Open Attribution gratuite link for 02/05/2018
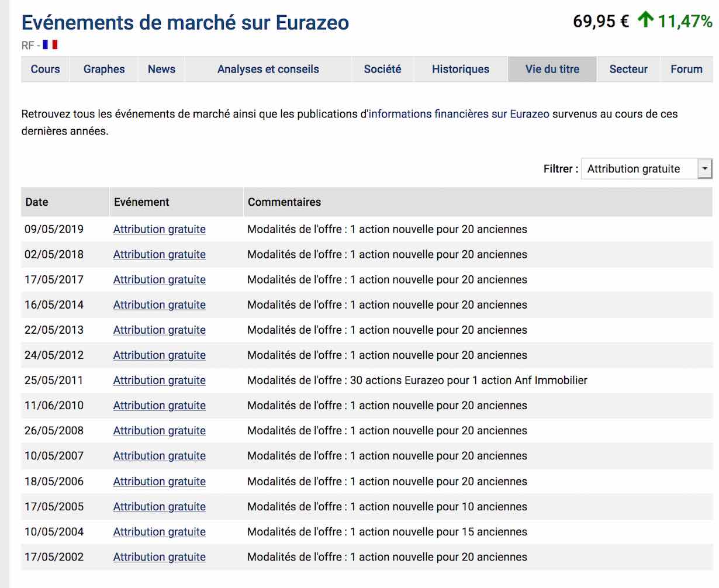This screenshot has width=719, height=588. coord(160,254)
